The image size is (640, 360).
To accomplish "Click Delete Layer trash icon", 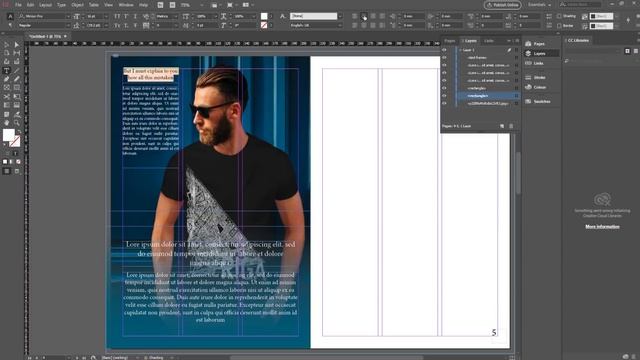I will tap(511, 126).
